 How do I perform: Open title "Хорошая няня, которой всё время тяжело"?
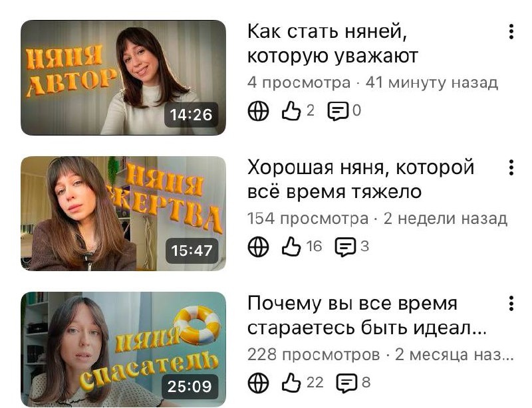pos(360,179)
